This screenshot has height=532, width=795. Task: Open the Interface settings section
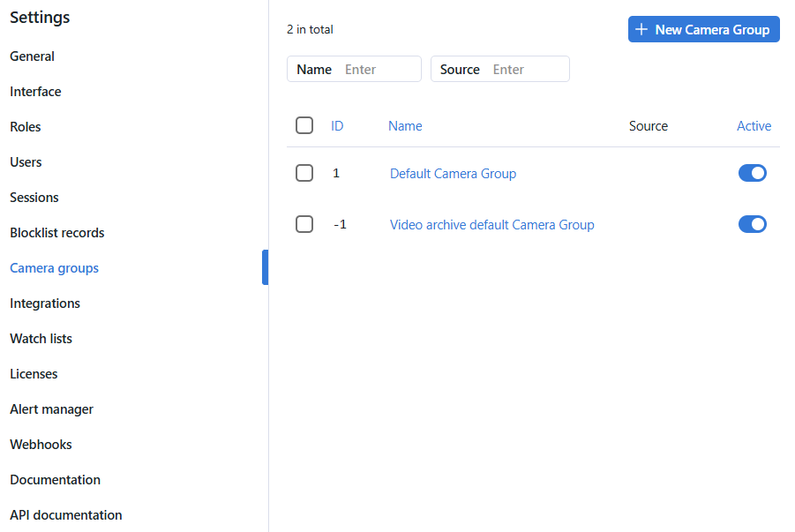35,92
